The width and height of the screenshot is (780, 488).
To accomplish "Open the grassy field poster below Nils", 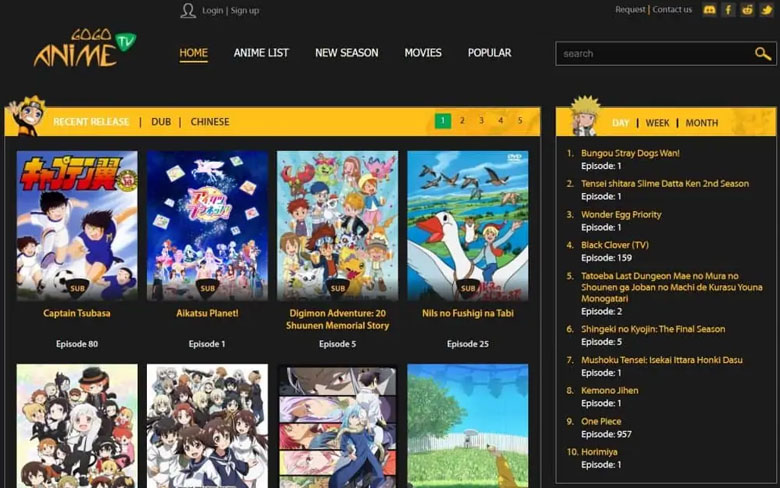I will pyautogui.click(x=468, y=426).
